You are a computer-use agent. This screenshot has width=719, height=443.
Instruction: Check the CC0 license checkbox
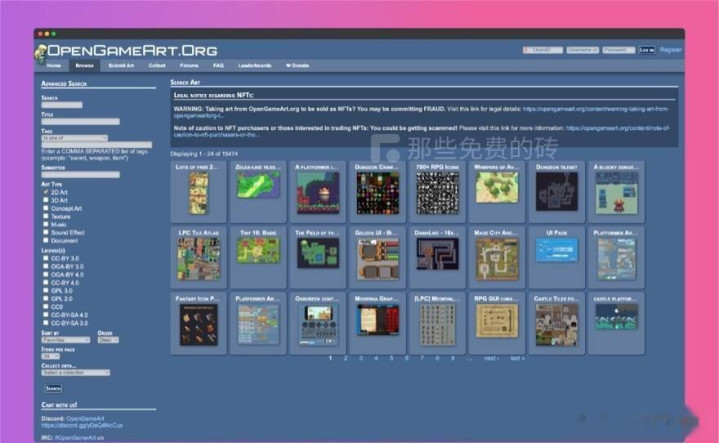point(45,306)
